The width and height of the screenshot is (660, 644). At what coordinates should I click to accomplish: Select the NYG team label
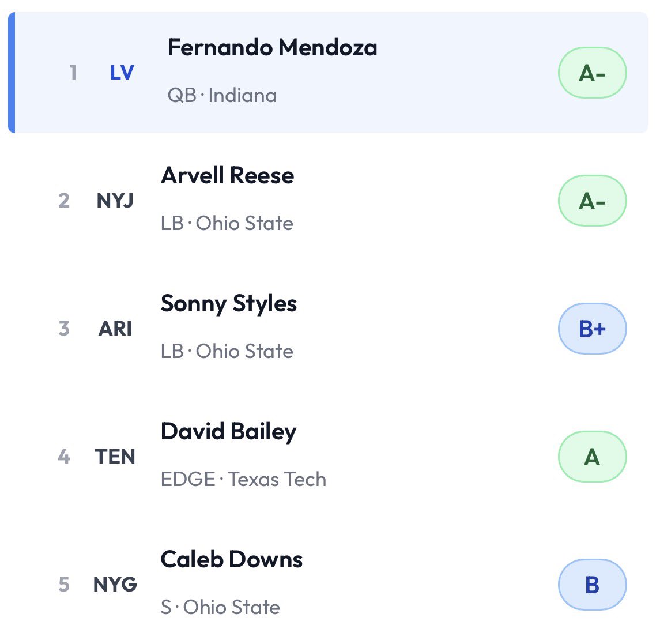pyautogui.click(x=115, y=584)
